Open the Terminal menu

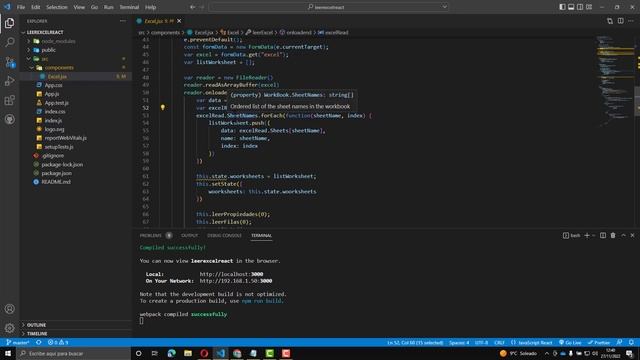point(129,7)
